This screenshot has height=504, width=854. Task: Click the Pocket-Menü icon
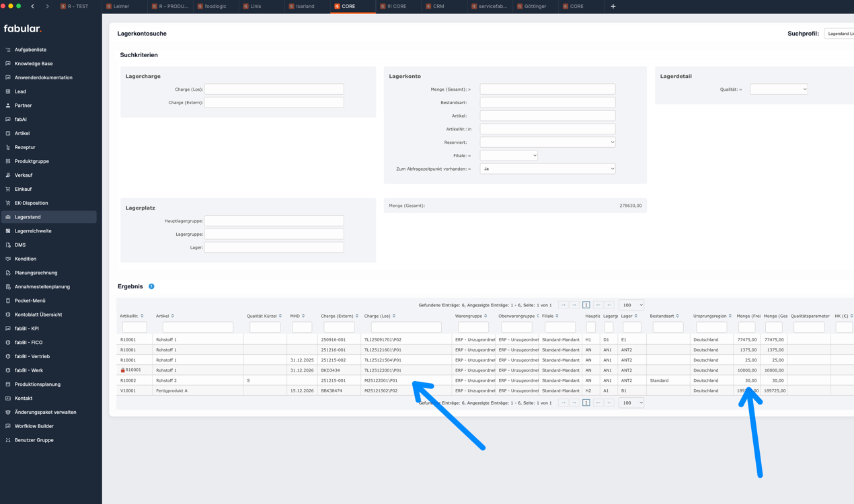(8, 300)
